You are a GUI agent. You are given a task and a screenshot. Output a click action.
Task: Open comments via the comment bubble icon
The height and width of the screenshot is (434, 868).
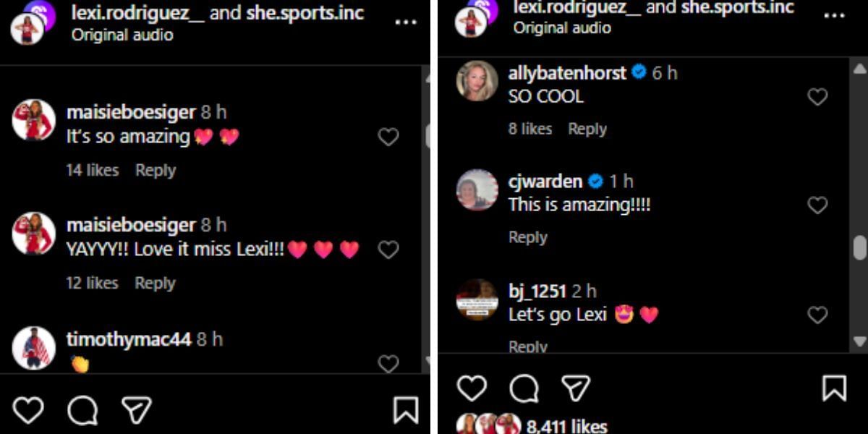[x=84, y=410]
